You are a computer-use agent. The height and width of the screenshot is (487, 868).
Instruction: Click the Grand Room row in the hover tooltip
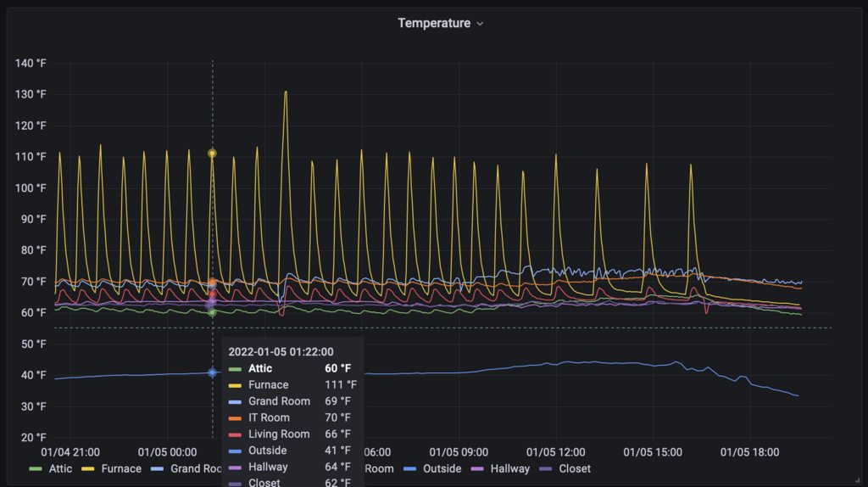[x=292, y=401]
